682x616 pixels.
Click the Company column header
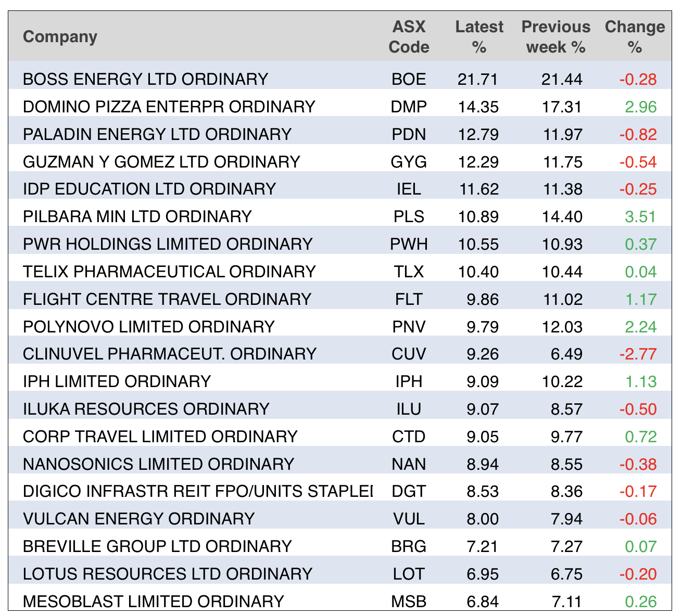60,37
